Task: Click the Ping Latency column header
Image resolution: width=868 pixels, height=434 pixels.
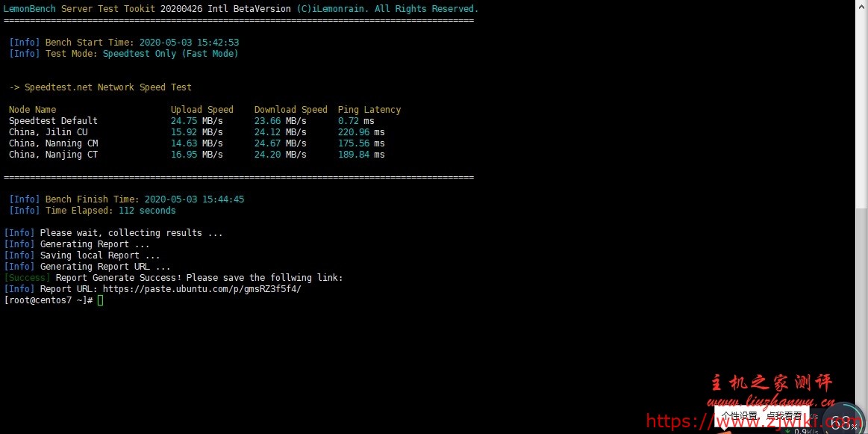Action: (x=369, y=110)
